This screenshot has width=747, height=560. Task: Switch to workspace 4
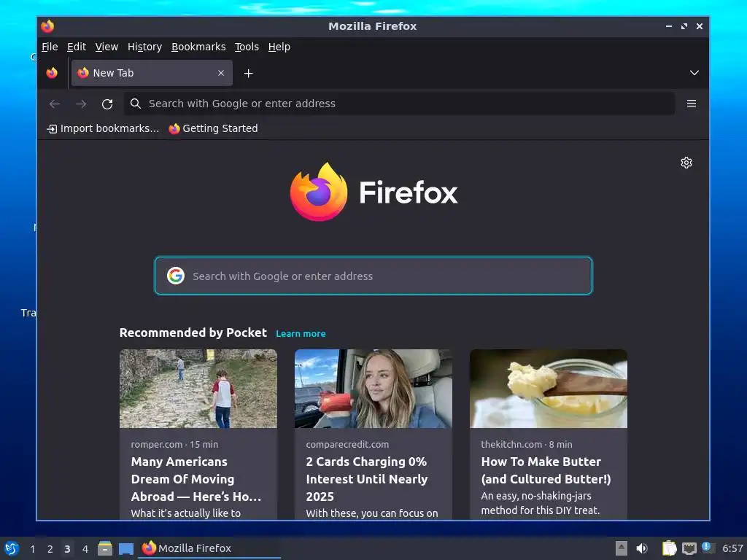click(x=85, y=549)
